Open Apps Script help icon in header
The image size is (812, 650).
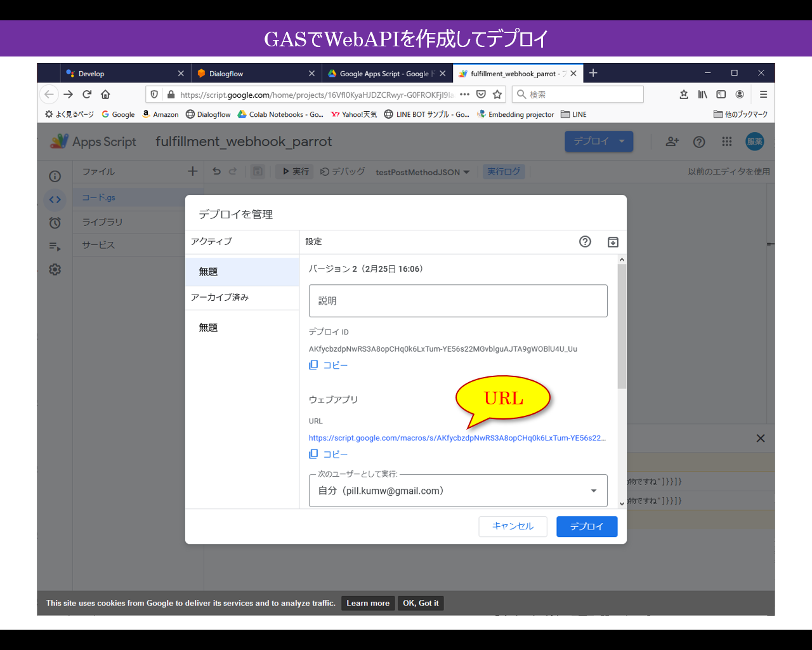tap(699, 142)
